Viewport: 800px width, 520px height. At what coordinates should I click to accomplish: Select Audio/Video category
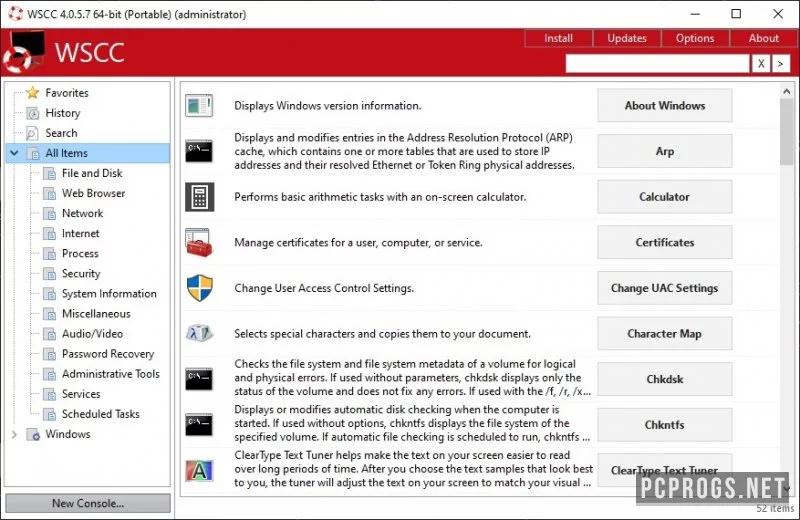pyautogui.click(x=92, y=334)
